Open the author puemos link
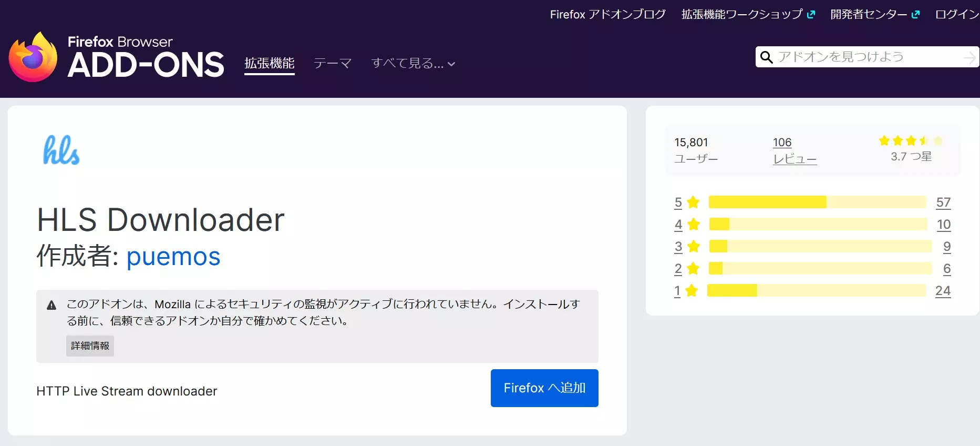Screen dimensions: 980x446 pos(173,256)
